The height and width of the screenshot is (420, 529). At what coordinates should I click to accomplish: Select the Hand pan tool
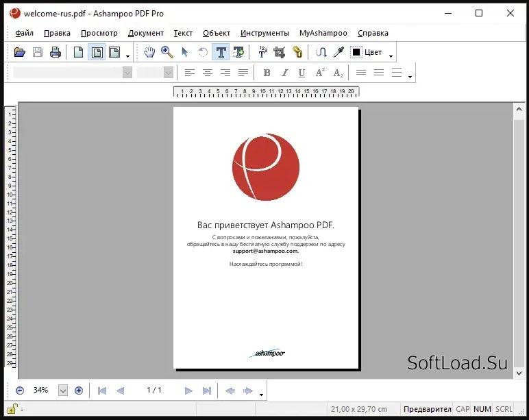[149, 52]
